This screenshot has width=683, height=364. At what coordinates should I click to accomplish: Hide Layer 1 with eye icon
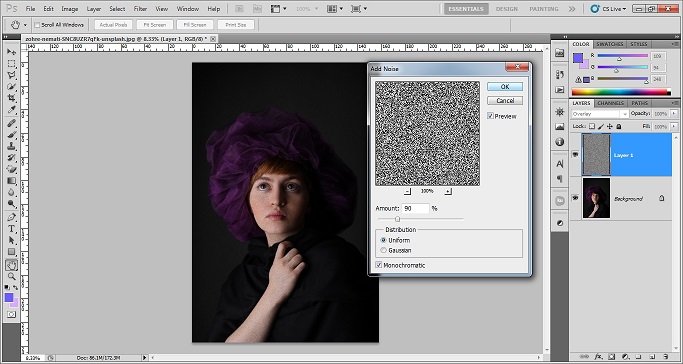coord(575,155)
